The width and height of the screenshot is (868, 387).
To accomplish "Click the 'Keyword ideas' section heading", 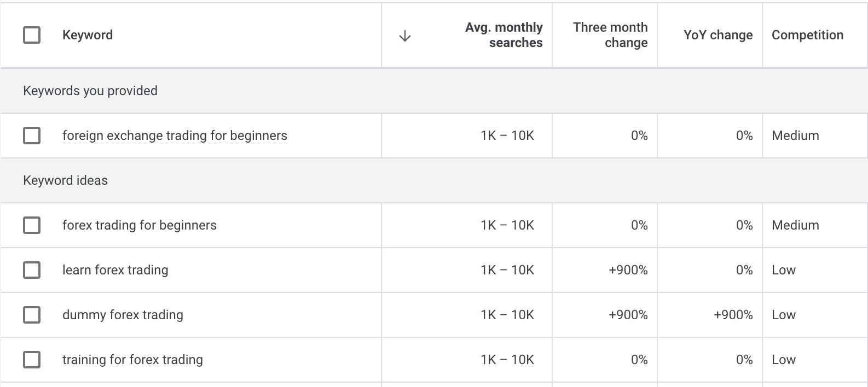I will pos(66,180).
